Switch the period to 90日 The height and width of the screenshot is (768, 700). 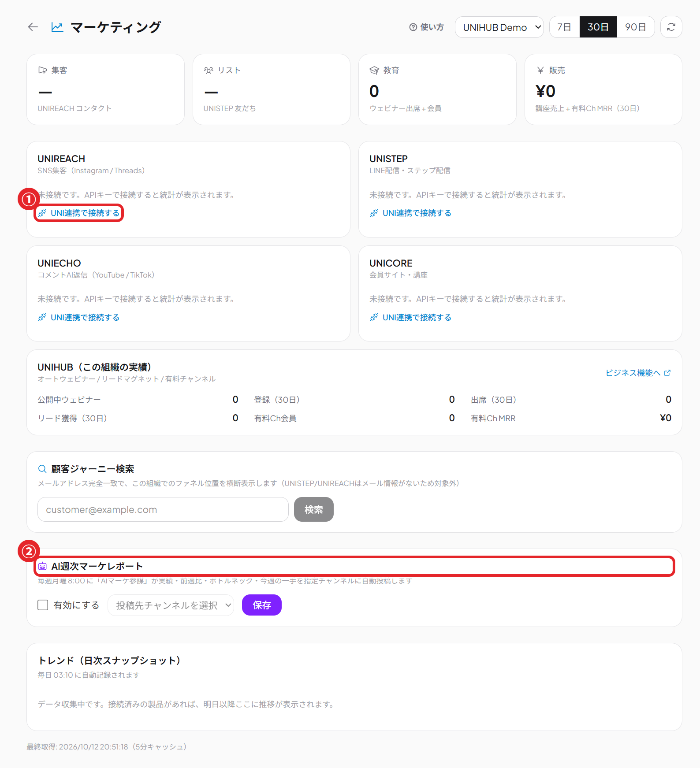[x=636, y=27]
